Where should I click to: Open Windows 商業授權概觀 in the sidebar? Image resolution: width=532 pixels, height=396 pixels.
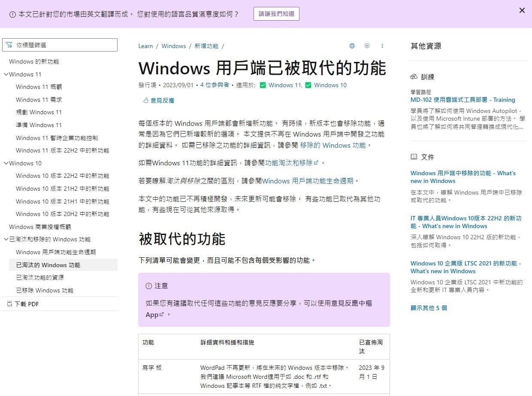(x=40, y=227)
